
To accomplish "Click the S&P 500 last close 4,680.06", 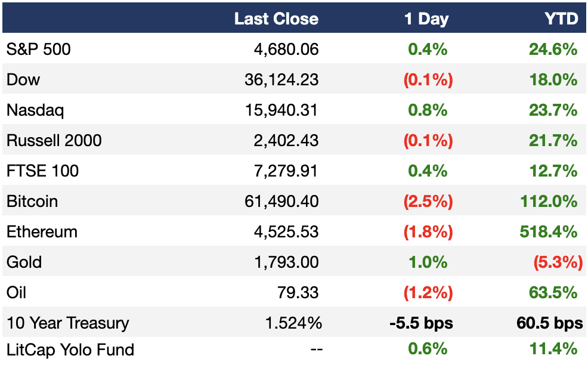I will click(286, 49).
